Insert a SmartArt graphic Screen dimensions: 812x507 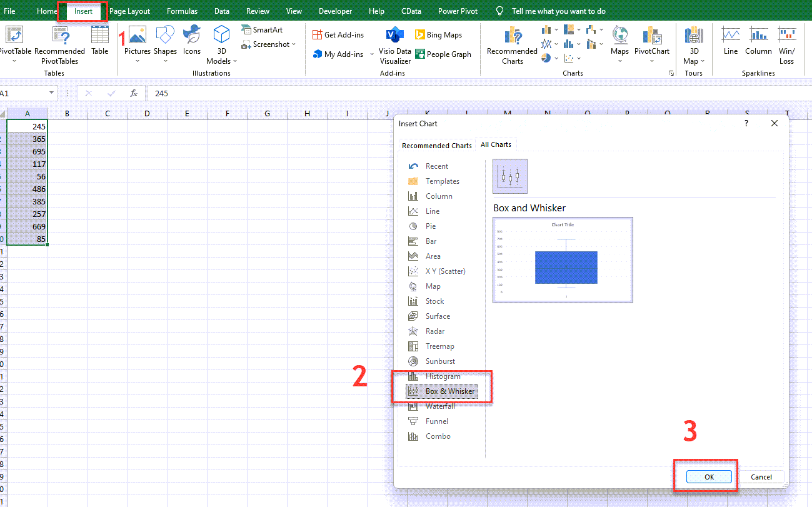coord(263,29)
